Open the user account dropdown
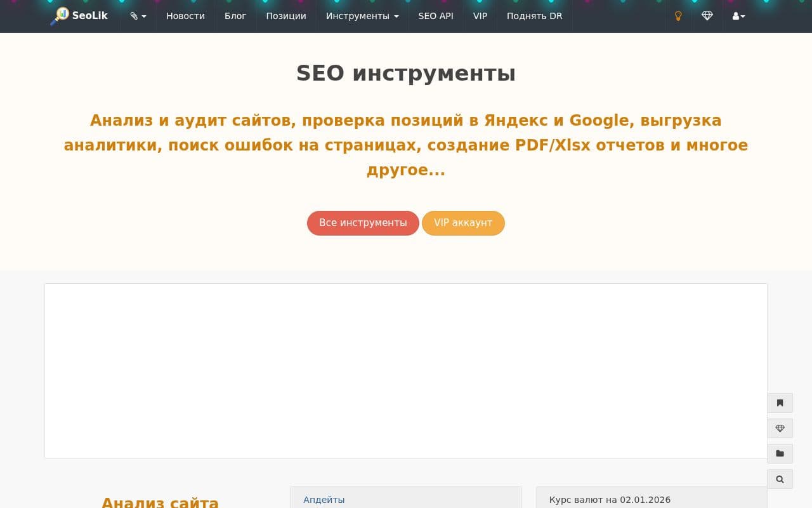 click(x=738, y=16)
